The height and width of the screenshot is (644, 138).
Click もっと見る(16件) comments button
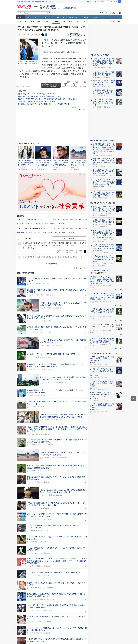point(52,264)
